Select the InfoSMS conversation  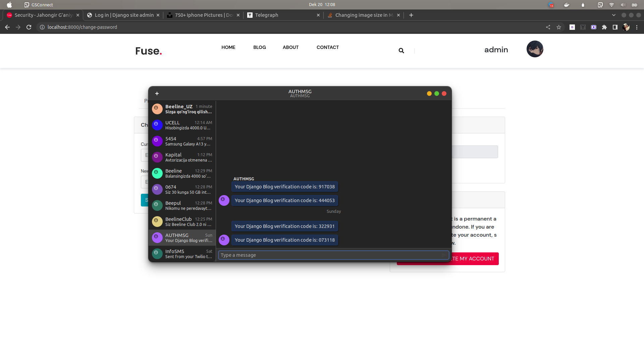pyautogui.click(x=182, y=254)
